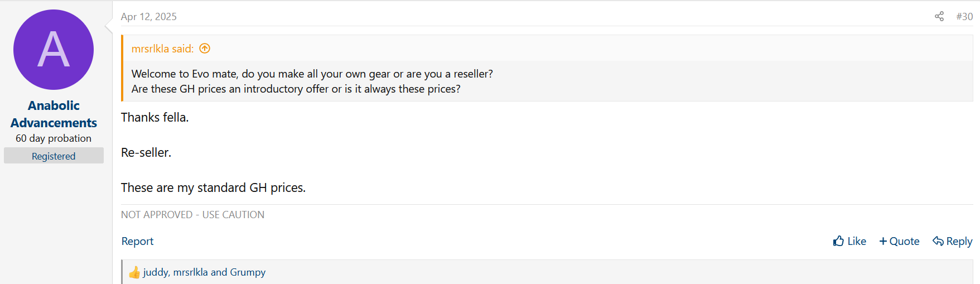Jump to original post via quote arrow icon
This screenshot has height=284, width=980.
click(x=205, y=49)
